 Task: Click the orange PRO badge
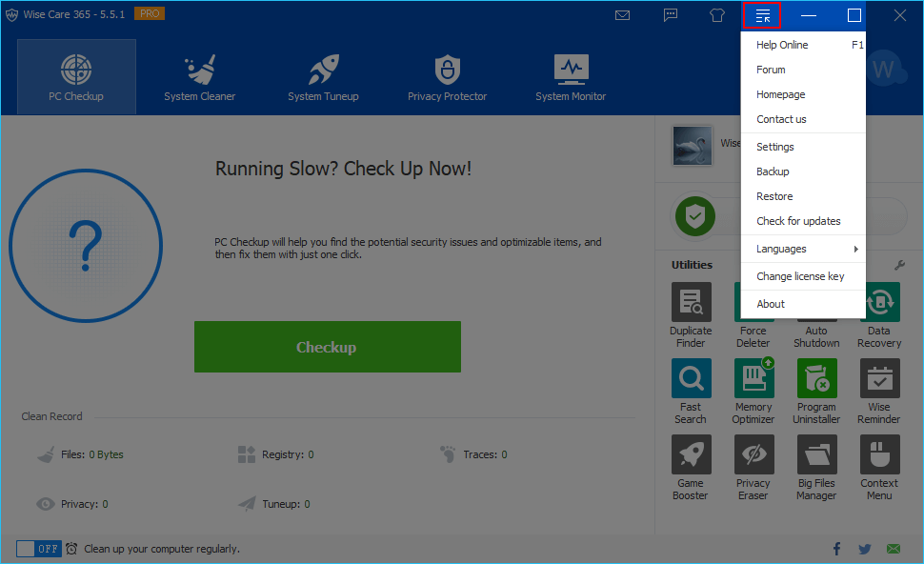pyautogui.click(x=150, y=13)
